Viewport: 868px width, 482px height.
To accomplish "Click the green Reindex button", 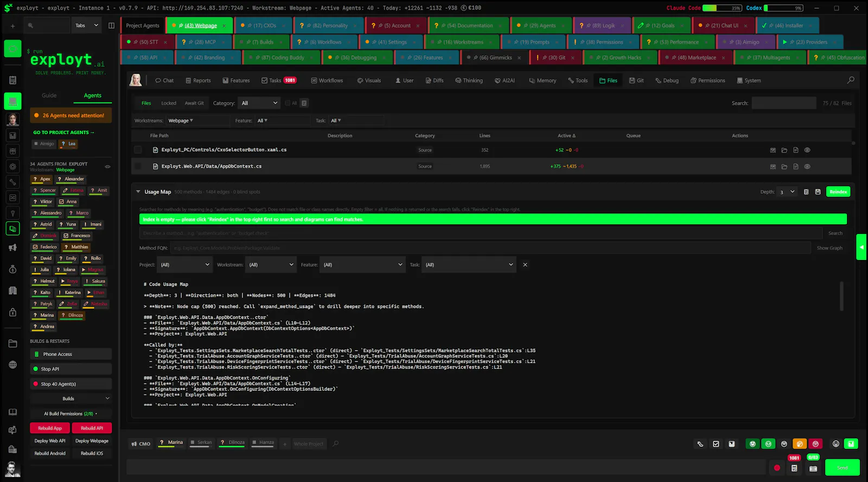I will tap(838, 192).
